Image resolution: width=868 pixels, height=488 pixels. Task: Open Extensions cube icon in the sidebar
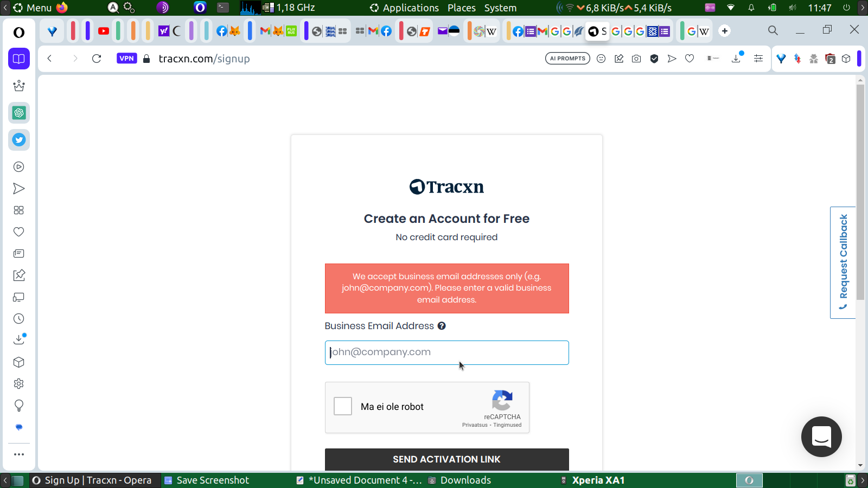(19, 362)
